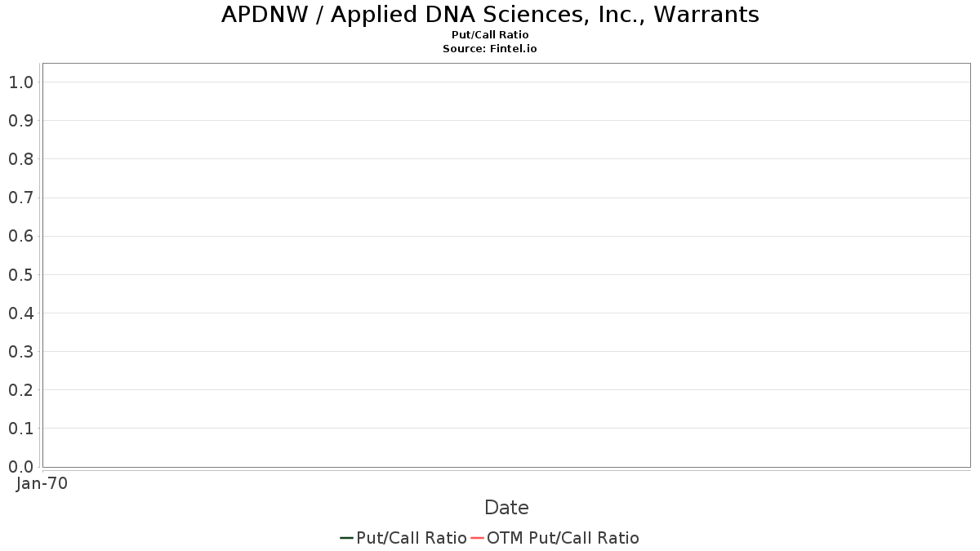980x551 pixels.
Task: Click the 0.9 y-axis label
Action: [20, 121]
